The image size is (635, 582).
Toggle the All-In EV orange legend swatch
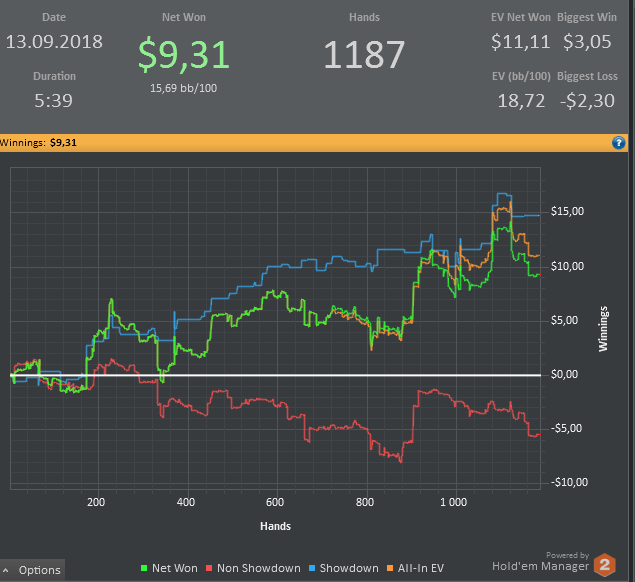click(390, 568)
